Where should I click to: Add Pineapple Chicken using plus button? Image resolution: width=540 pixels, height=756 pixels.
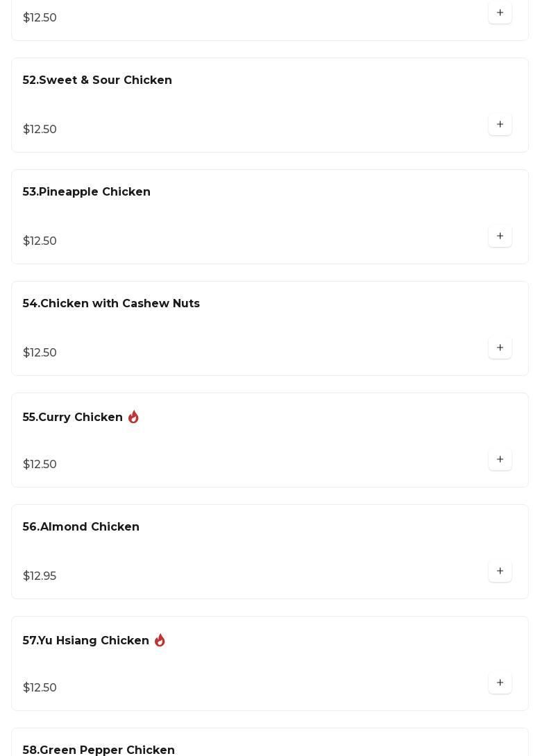click(x=500, y=237)
